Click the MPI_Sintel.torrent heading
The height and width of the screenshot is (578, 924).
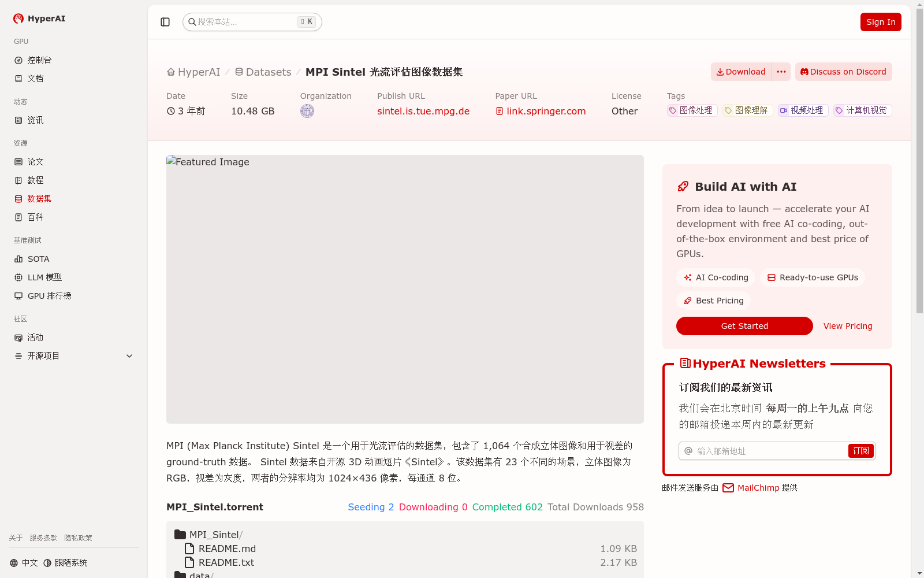click(x=215, y=507)
